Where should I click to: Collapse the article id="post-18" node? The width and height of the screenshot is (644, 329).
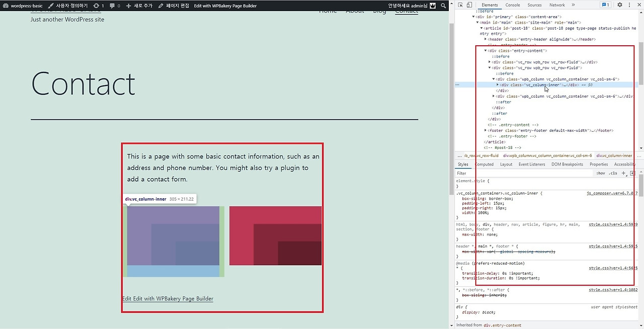coord(481,28)
